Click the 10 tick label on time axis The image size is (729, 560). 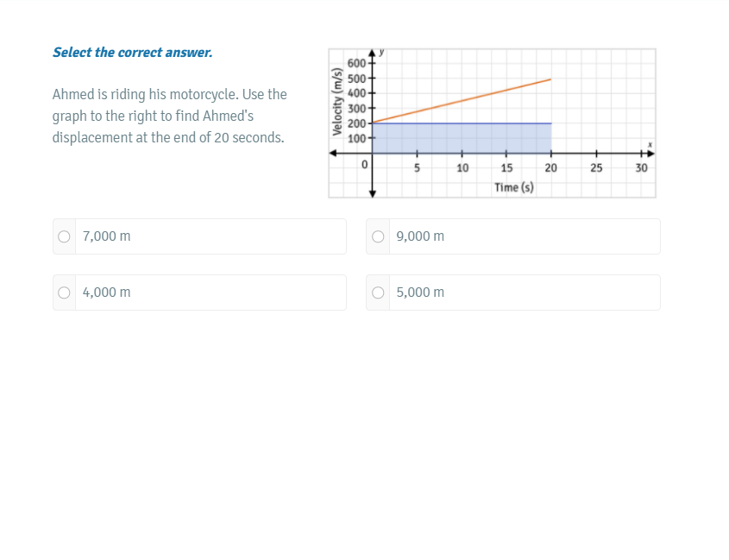462,168
